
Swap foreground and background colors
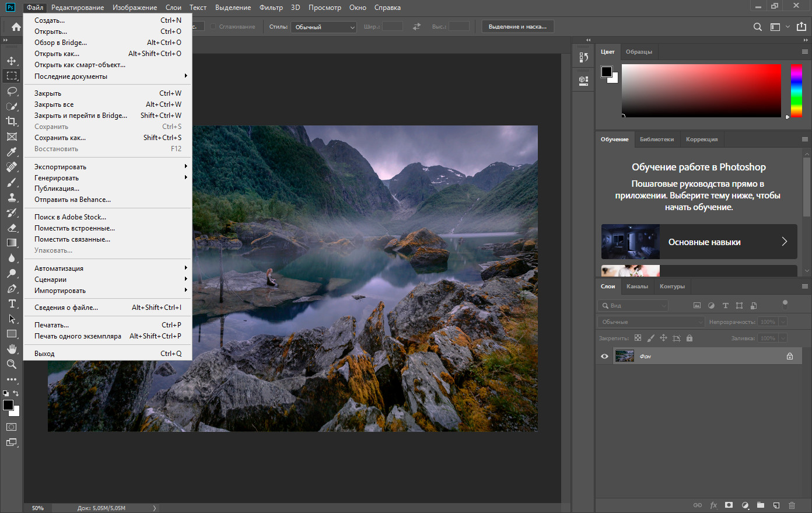click(16, 393)
